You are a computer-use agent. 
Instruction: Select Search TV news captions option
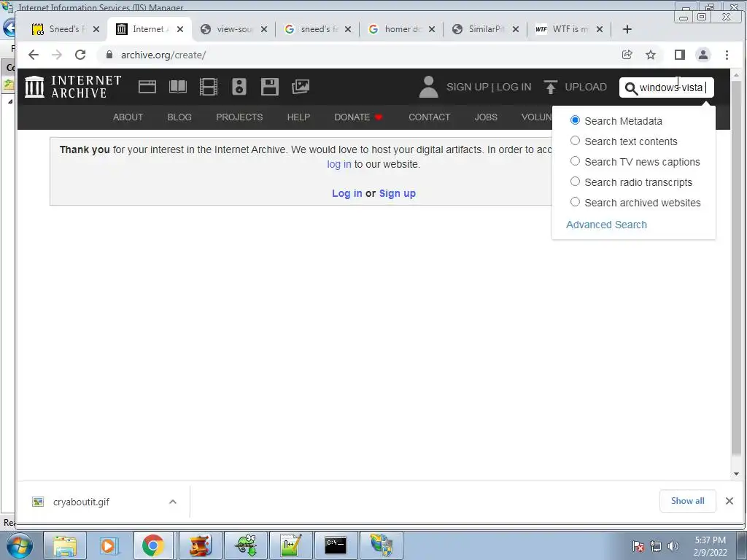tap(575, 161)
